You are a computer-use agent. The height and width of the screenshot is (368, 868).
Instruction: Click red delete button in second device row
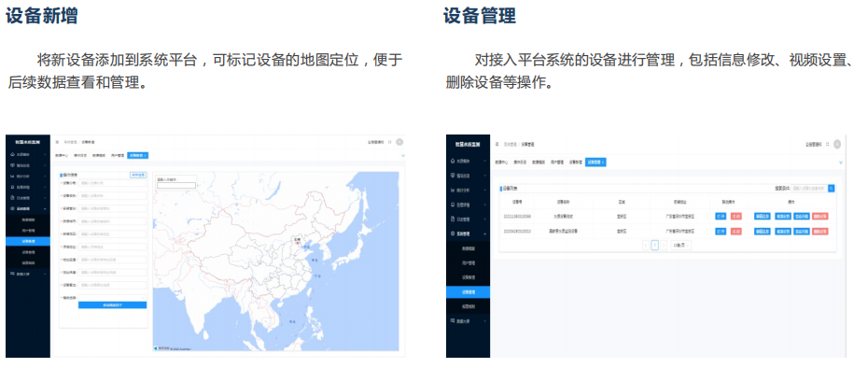(x=819, y=231)
